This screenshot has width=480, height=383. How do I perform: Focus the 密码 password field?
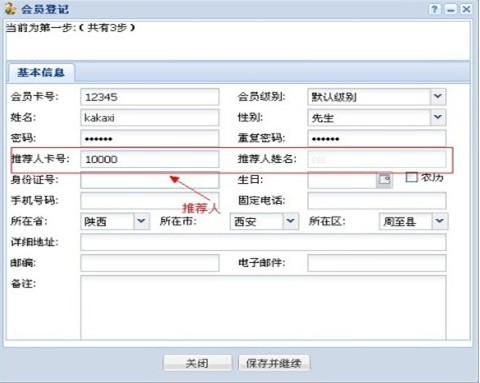(150, 138)
